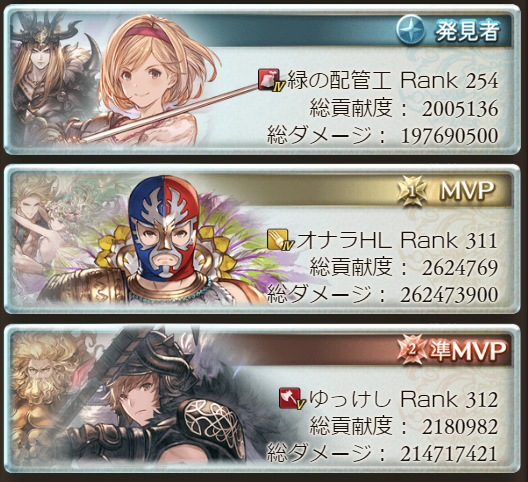
Task: Click the red class IV icon beside 緑の配管工
Action: click(x=271, y=81)
